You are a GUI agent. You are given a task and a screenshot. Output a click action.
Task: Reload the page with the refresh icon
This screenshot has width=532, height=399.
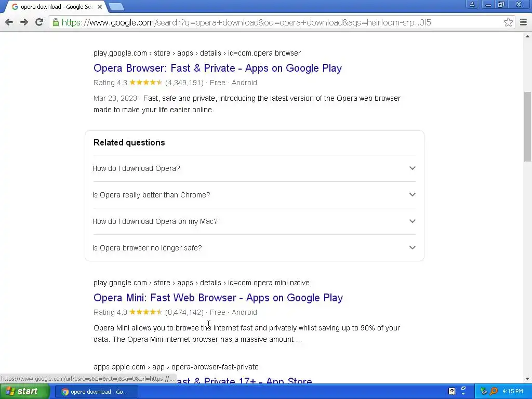tap(39, 22)
